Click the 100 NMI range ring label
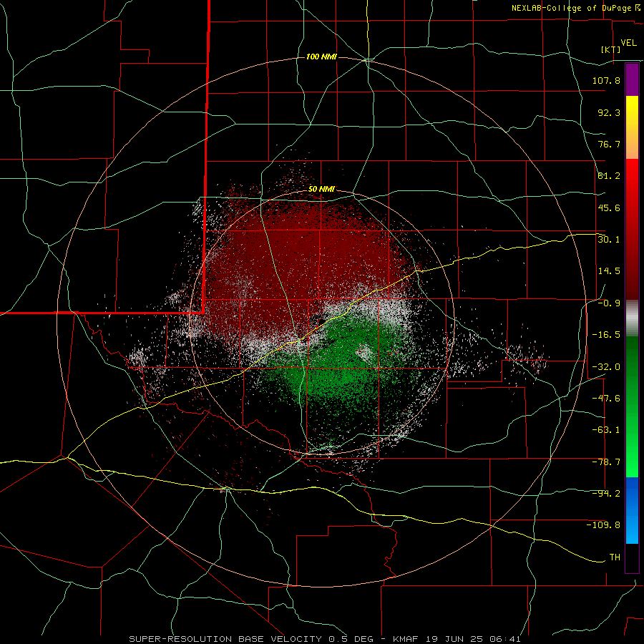The width and height of the screenshot is (644, 644). pyautogui.click(x=321, y=57)
